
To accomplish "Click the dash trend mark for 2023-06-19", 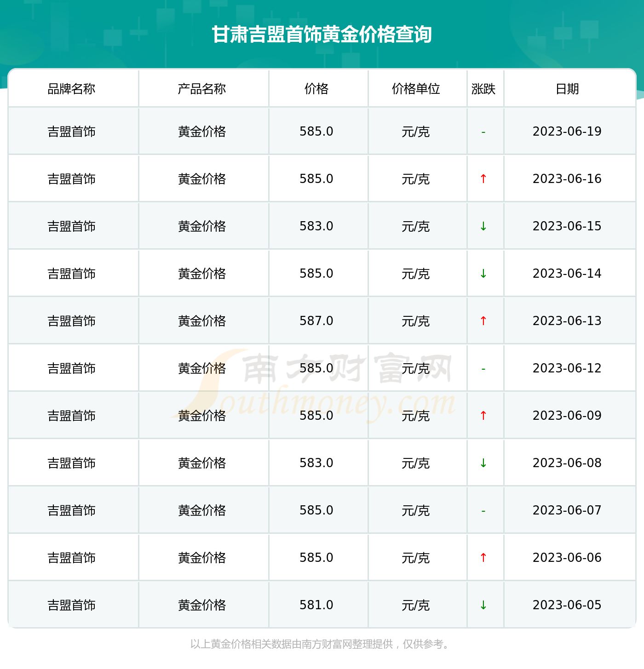I will (x=483, y=132).
